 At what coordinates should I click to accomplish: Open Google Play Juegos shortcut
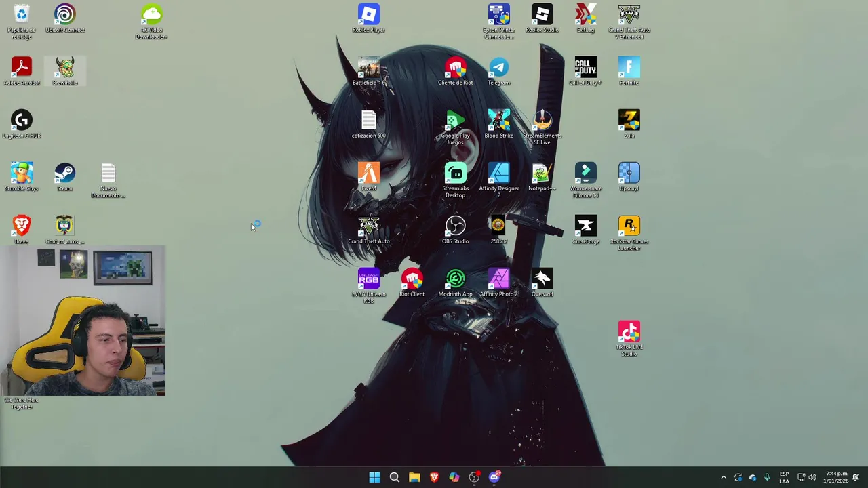[x=456, y=127]
